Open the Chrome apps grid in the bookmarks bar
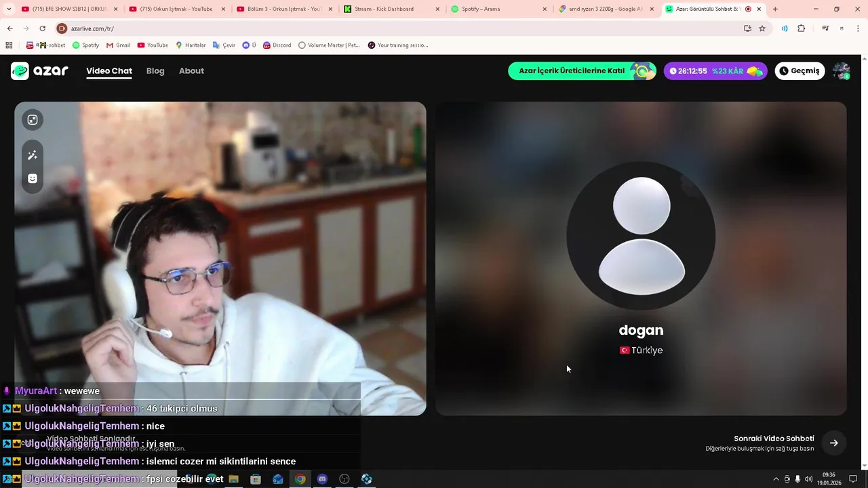 tap(9, 45)
